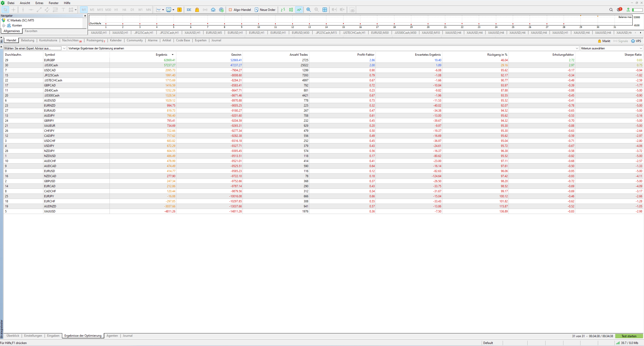This screenshot has height=346, width=644.
Task: Open the MetaEditor IDE icon
Action: click(x=189, y=10)
